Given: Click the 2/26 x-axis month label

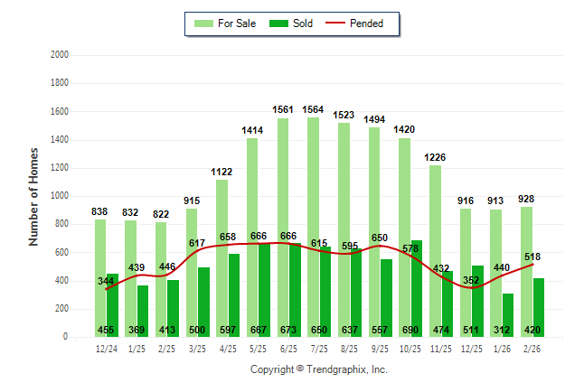Looking at the screenshot, I should tap(532, 349).
